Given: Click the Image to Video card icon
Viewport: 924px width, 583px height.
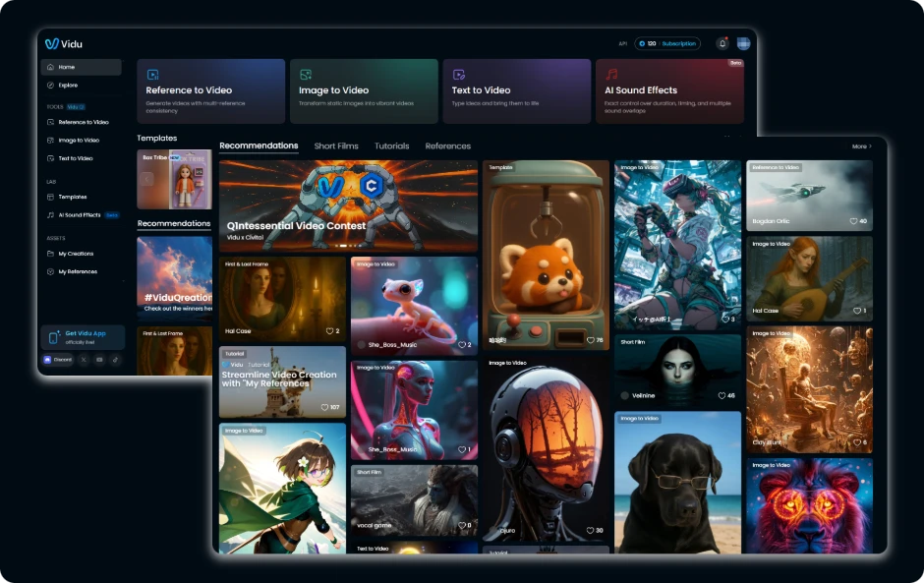Looking at the screenshot, I should (306, 75).
